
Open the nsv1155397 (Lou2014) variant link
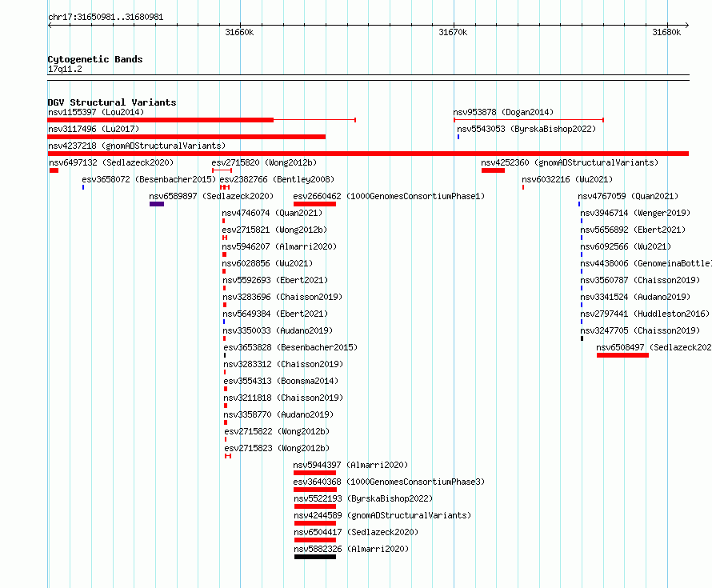[x=96, y=112]
